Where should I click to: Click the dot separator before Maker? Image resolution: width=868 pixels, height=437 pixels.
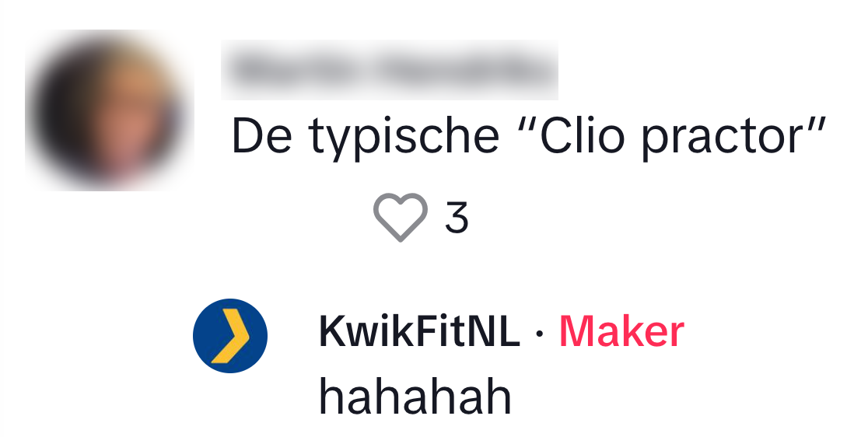pyautogui.click(x=541, y=334)
